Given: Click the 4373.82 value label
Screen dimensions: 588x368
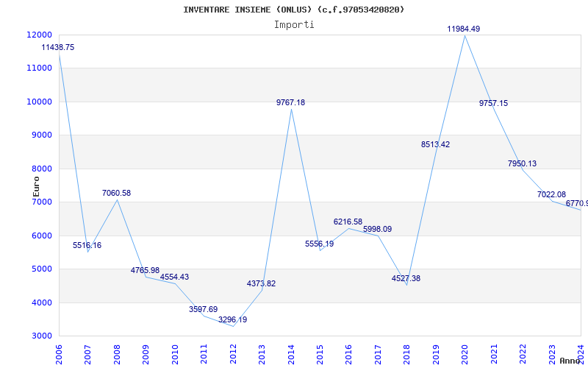Looking at the screenshot, I should (x=262, y=283).
